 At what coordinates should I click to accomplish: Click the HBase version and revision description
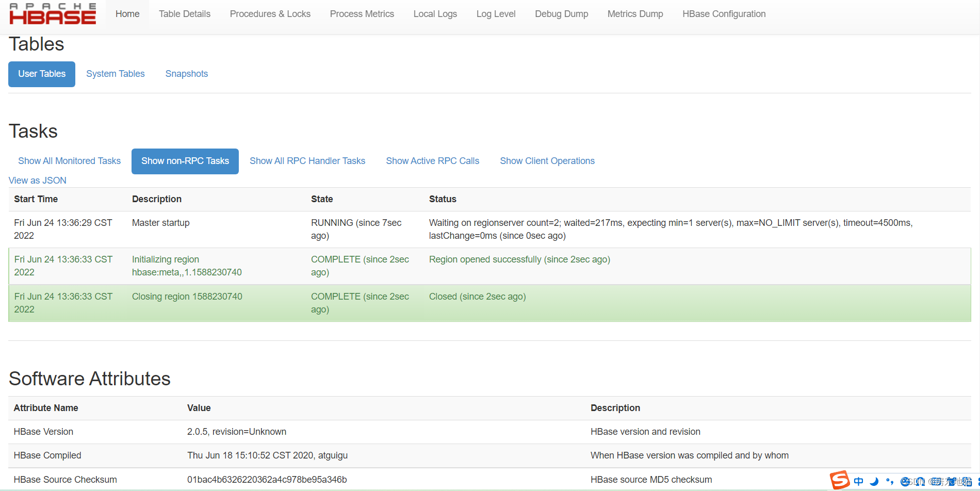645,432
